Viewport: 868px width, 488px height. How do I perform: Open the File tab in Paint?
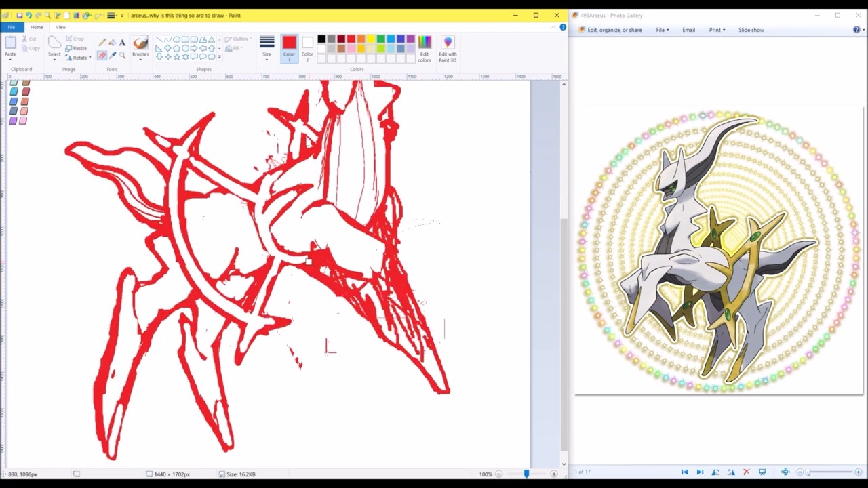pos(12,27)
